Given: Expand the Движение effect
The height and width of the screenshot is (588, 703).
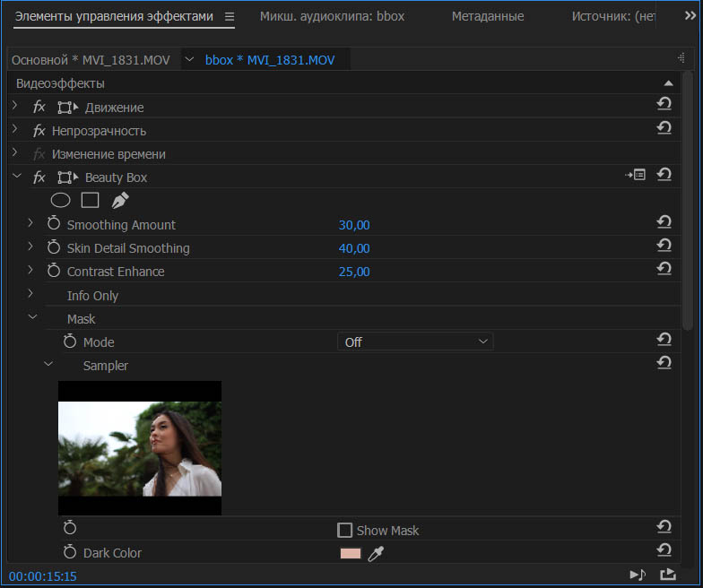Looking at the screenshot, I should (14, 106).
